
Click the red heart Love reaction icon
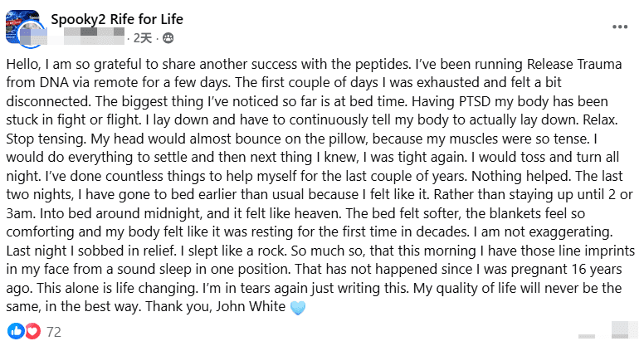click(32, 331)
